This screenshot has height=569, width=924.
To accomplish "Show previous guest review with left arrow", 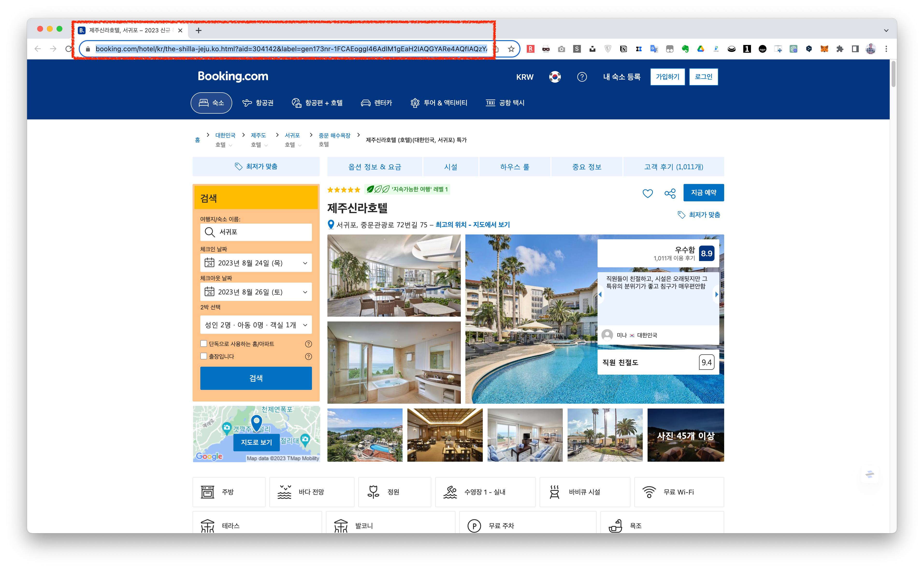I will coord(600,294).
